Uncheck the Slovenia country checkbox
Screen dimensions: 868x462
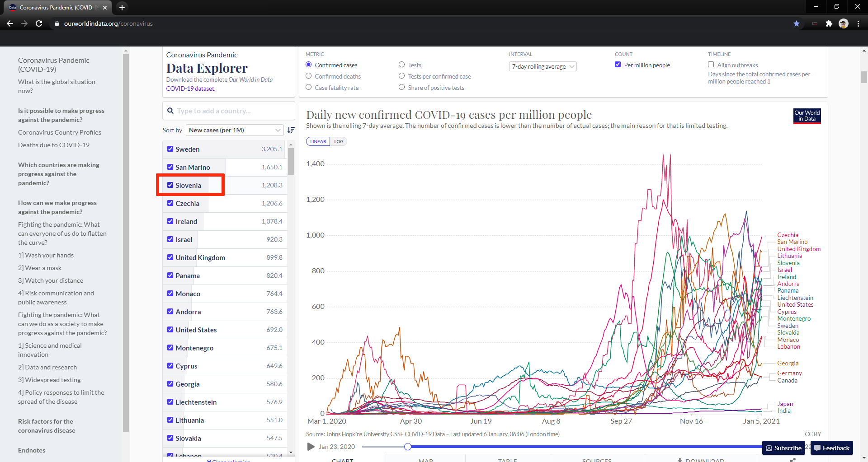click(170, 185)
